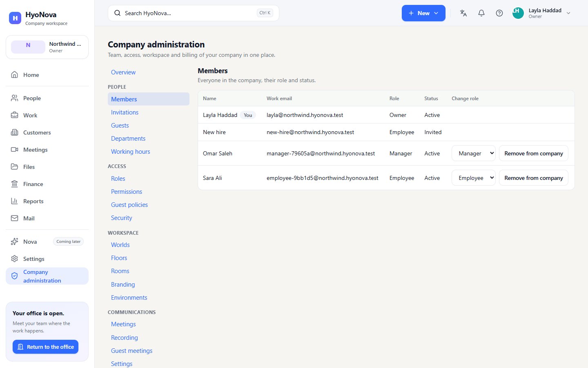Click the Finance bank icon
The height and width of the screenshot is (368, 588).
tap(15, 184)
